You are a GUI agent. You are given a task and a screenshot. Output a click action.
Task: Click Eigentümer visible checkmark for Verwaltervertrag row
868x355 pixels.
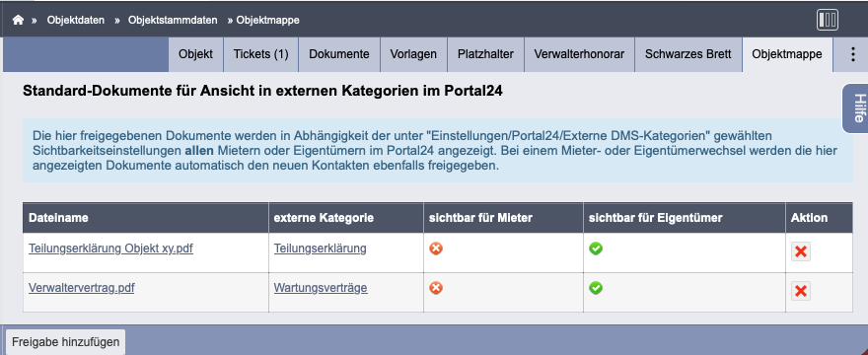[x=596, y=288]
